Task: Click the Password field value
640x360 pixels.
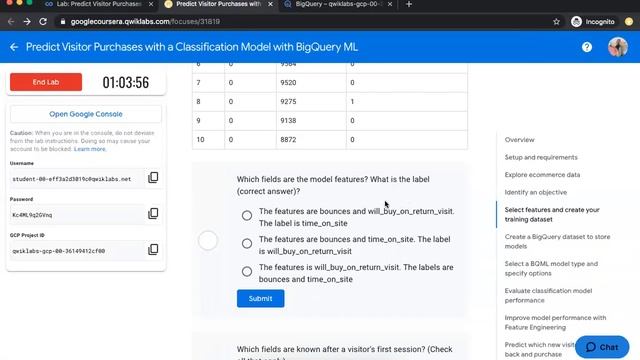Action: pyautogui.click(x=77, y=215)
